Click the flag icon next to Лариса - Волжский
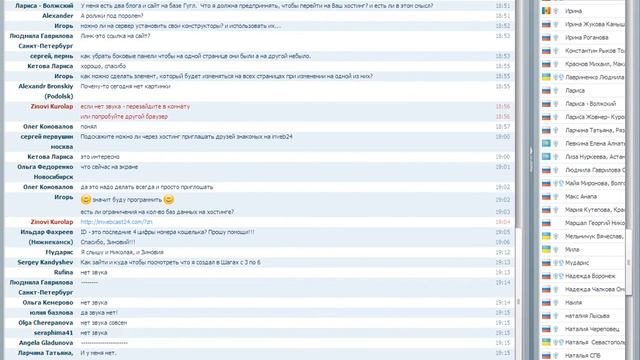640x360 pixels. coord(546,104)
